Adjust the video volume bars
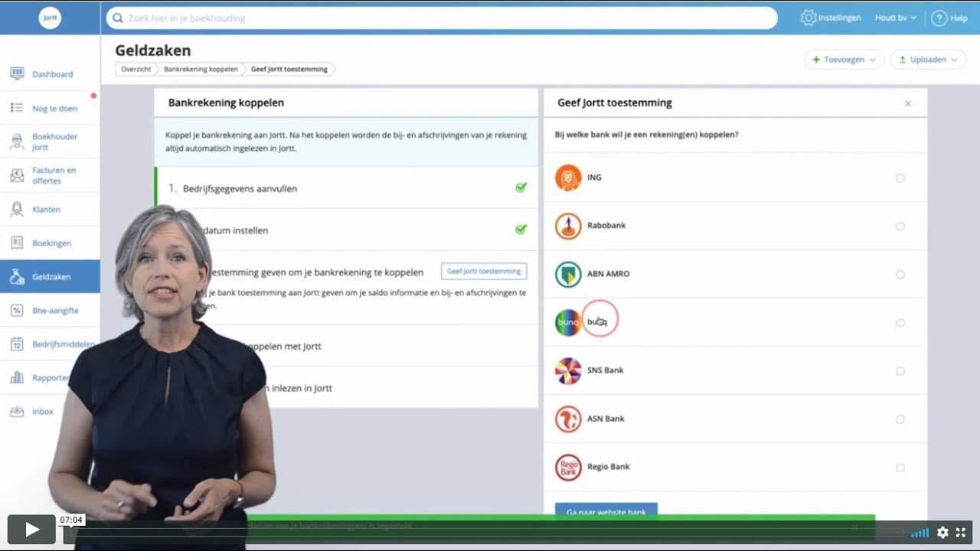980x551 pixels. 920,533
